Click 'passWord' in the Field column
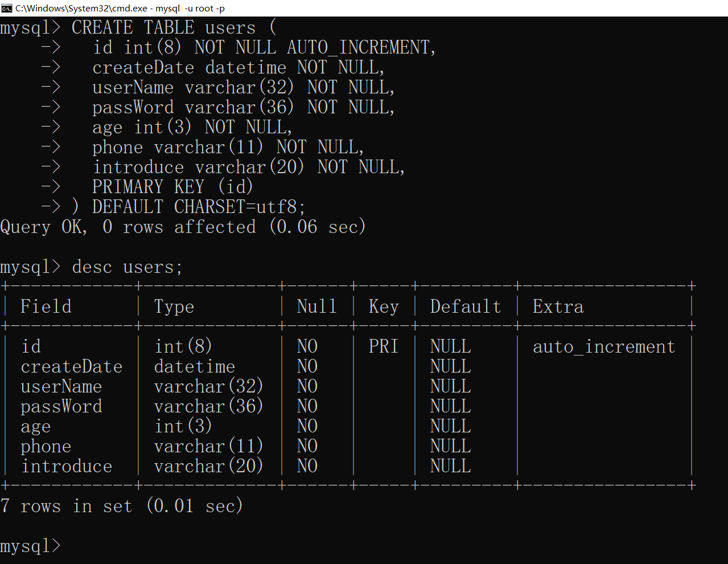The image size is (728, 564). tap(61, 406)
